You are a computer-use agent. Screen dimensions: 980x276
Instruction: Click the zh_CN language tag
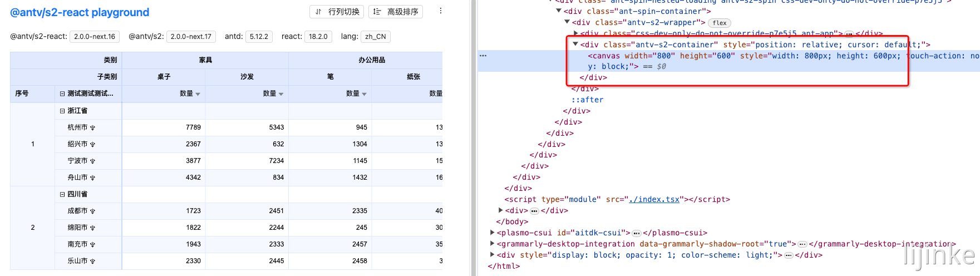376,37
